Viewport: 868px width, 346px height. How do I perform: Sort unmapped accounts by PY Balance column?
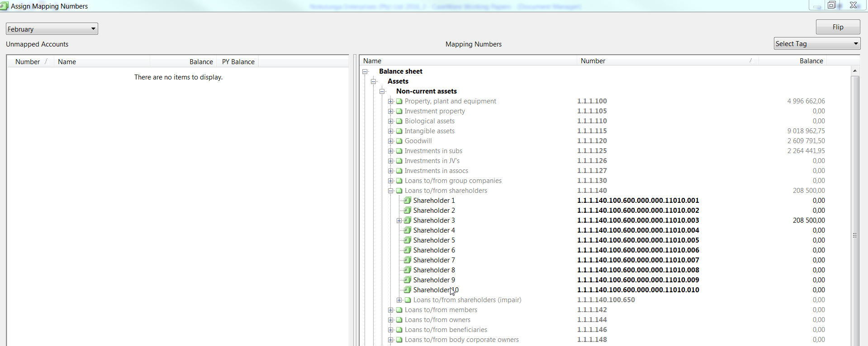coord(238,62)
